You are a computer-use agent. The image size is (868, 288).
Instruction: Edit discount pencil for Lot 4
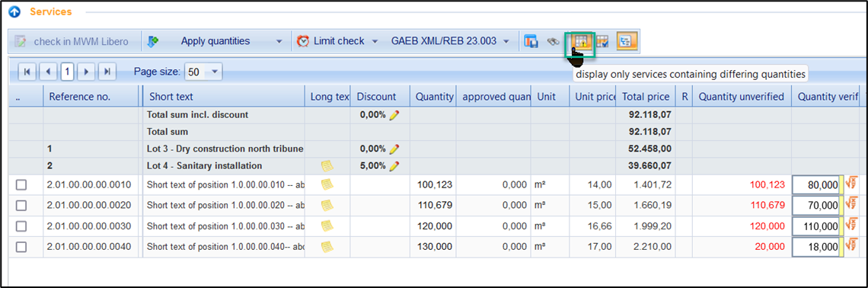pyautogui.click(x=394, y=165)
